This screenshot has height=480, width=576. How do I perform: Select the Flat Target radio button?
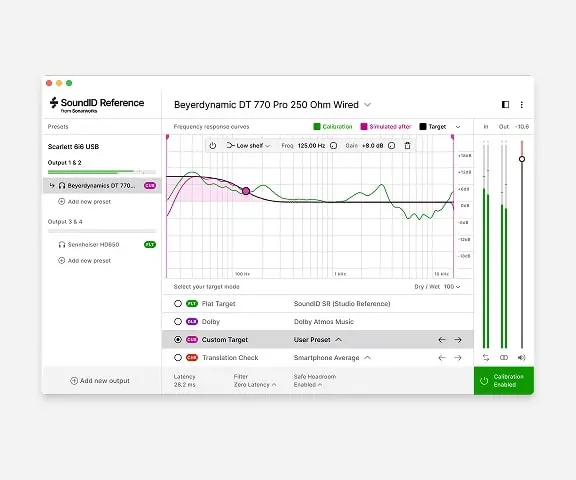pos(178,304)
